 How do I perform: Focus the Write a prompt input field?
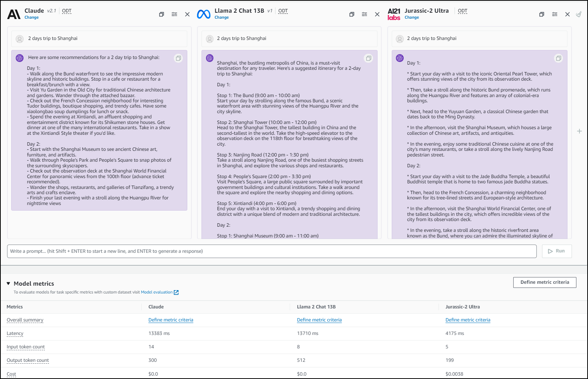[x=272, y=251]
